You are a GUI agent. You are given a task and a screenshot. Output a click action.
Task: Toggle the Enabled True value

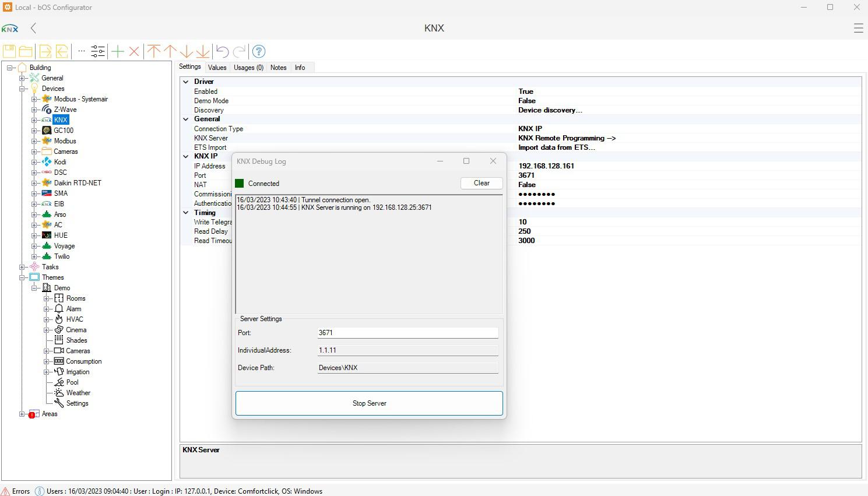pos(525,92)
